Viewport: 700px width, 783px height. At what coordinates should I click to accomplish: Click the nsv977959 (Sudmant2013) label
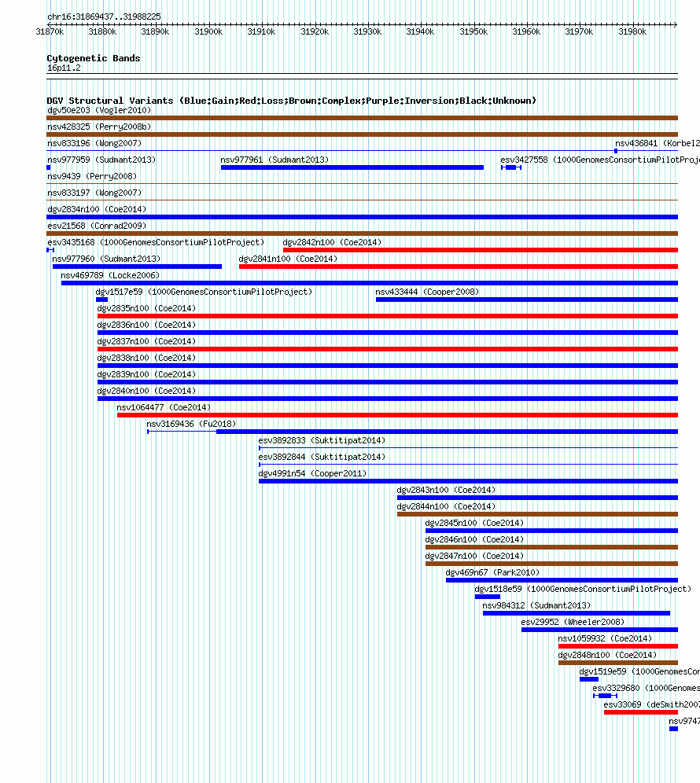pos(101,160)
